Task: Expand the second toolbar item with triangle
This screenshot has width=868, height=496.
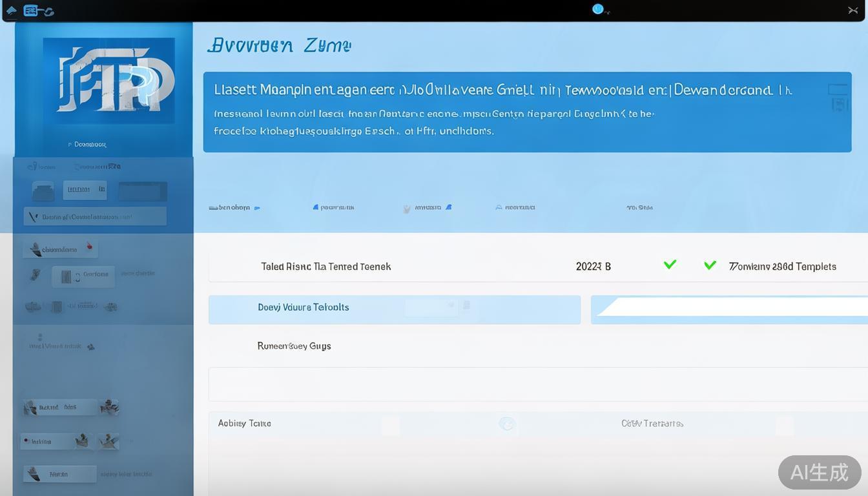Action: (316, 207)
